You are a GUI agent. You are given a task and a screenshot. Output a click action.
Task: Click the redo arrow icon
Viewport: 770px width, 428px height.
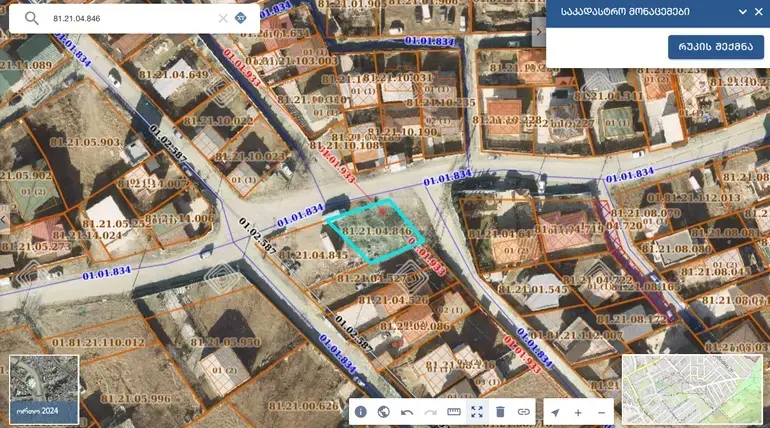(430, 412)
